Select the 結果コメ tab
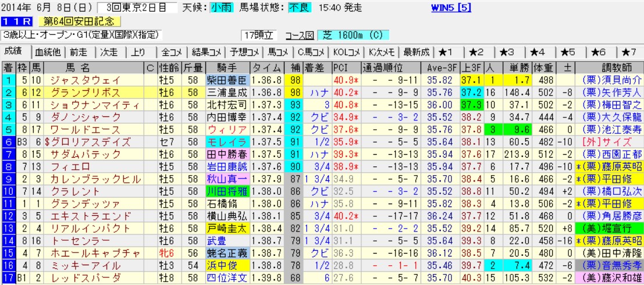Viewport: 644px width, 285px height. coord(207,52)
